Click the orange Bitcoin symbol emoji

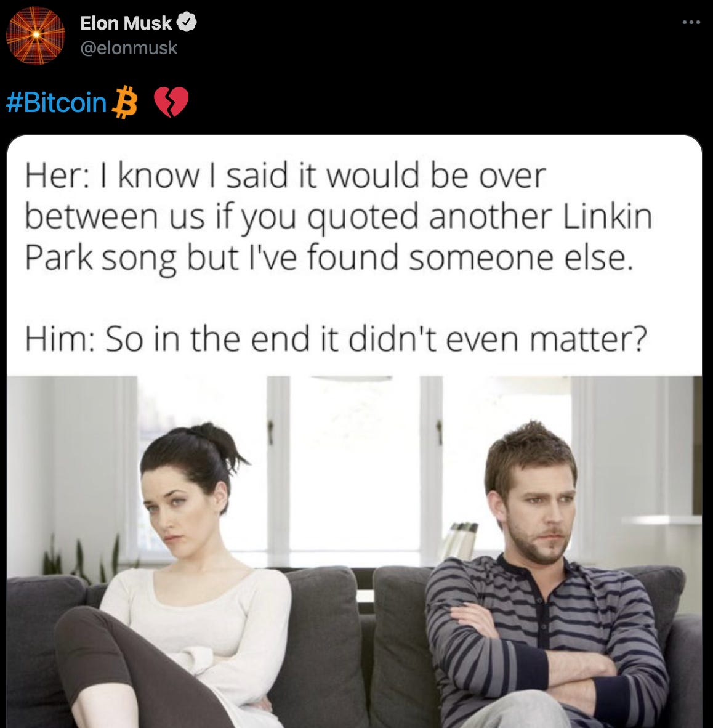click(x=124, y=102)
